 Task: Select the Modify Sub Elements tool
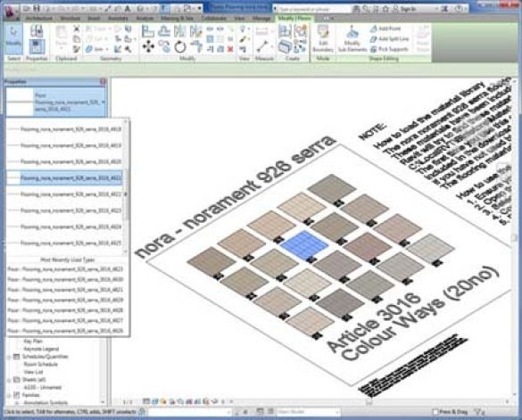[352, 39]
